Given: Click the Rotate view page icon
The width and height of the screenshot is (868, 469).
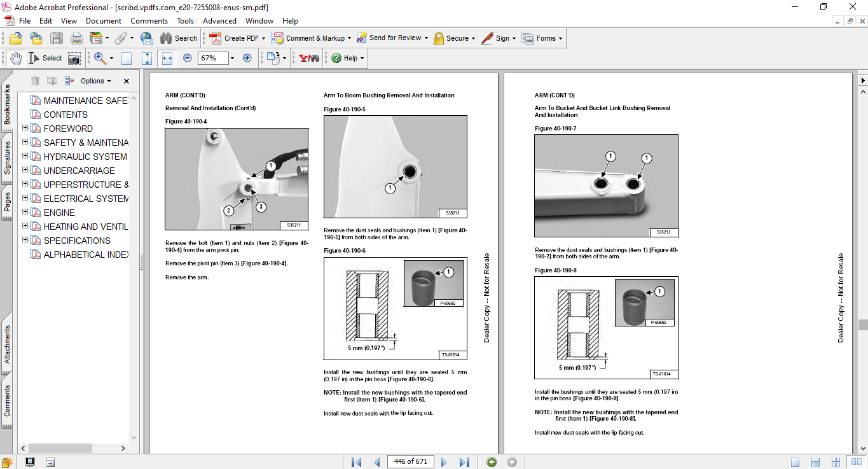Looking at the screenshot, I should (x=273, y=58).
